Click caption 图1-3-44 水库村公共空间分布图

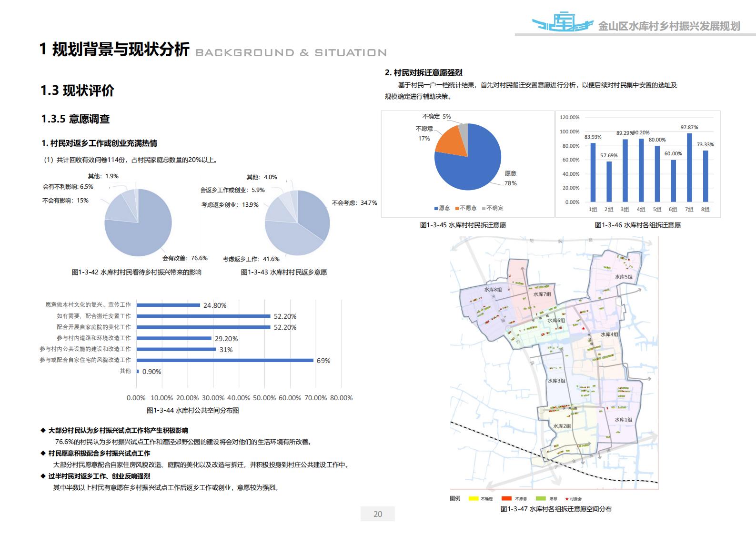pyautogui.click(x=192, y=410)
